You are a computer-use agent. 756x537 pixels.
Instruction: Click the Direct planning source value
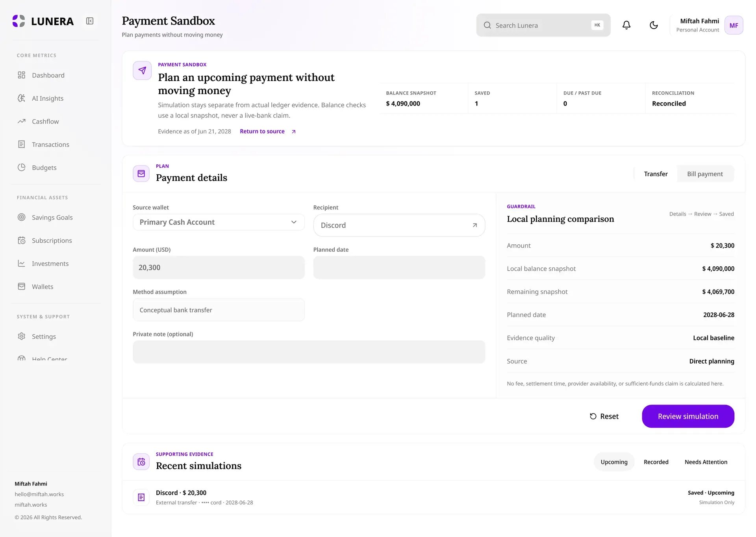[x=712, y=361]
